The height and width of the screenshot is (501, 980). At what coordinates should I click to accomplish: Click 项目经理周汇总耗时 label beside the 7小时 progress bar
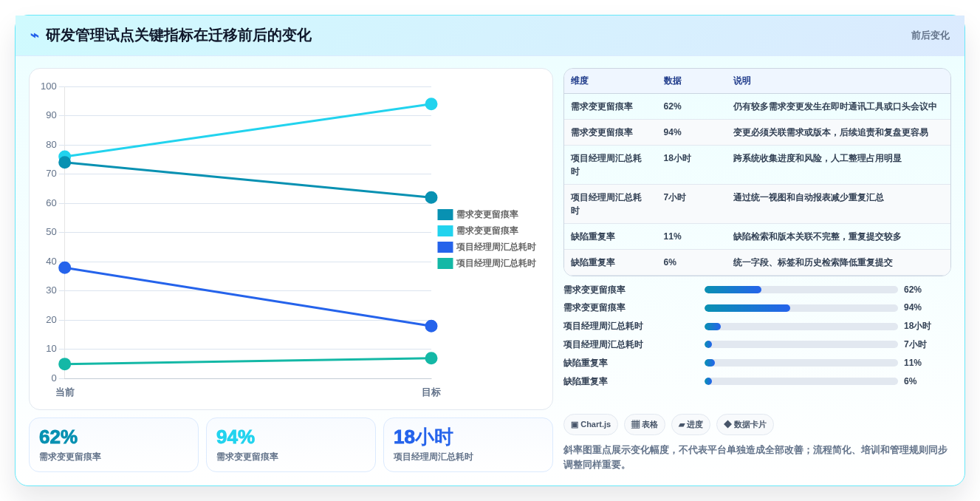click(603, 344)
